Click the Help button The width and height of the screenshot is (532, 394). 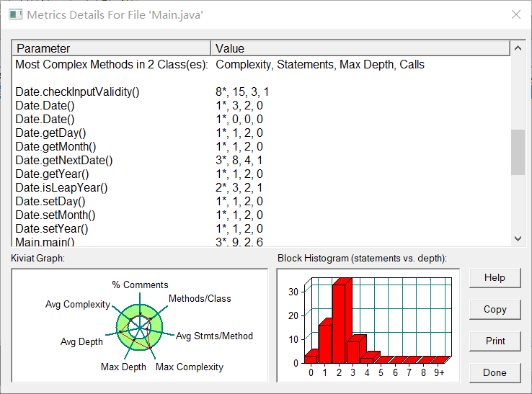495,278
